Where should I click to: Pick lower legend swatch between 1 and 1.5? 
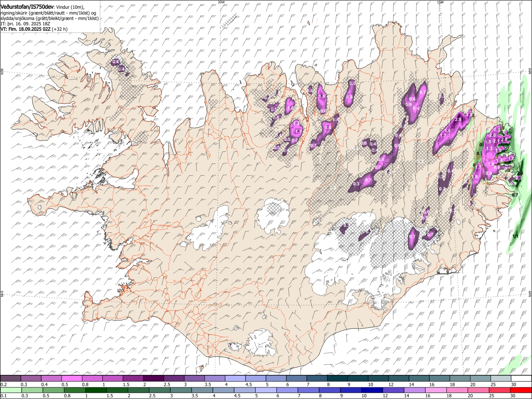point(96,390)
